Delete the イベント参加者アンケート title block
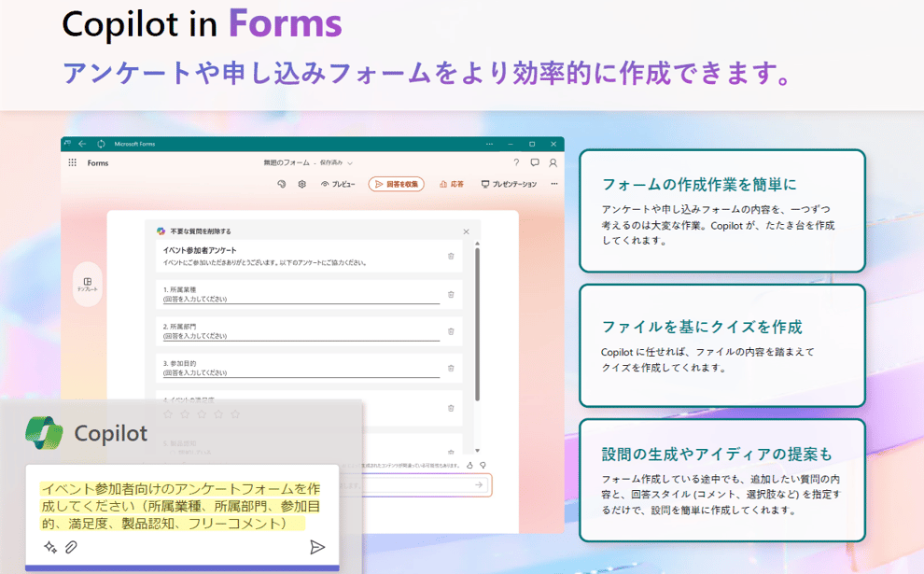This screenshot has width=924, height=574. (451, 257)
